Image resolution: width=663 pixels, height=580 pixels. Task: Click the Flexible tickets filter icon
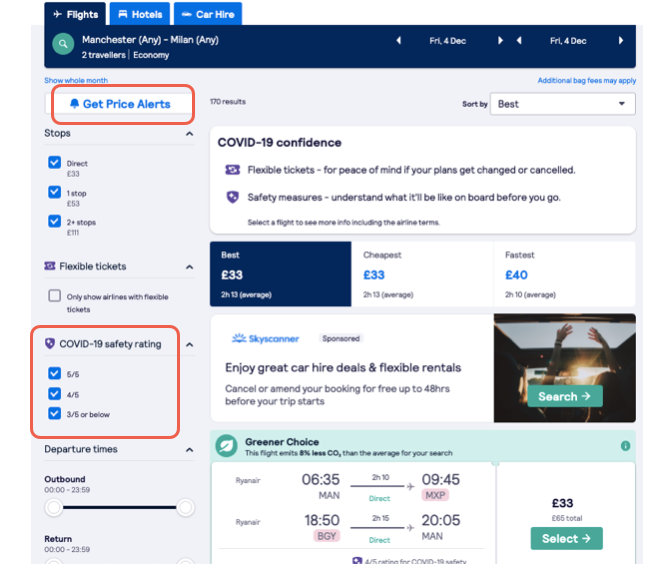click(50, 266)
